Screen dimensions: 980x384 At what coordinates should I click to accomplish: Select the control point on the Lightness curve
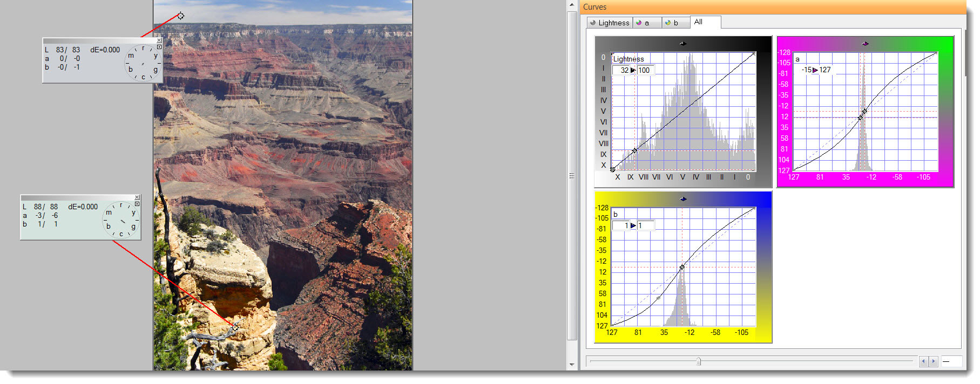[x=634, y=150]
